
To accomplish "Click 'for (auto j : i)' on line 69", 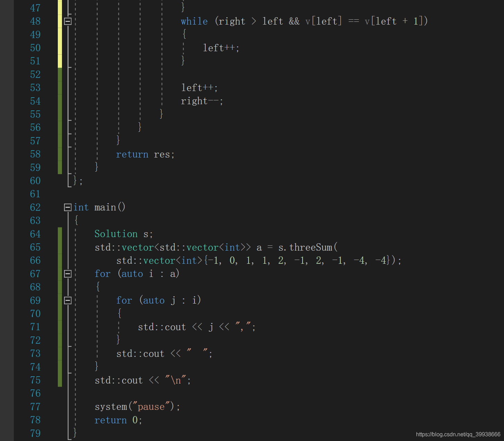I will click(x=159, y=300).
